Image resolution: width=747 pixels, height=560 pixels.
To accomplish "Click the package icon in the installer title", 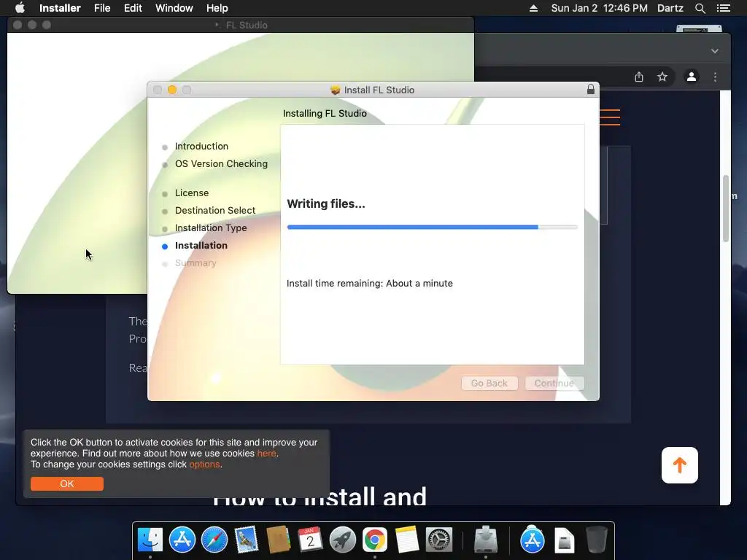I will (x=336, y=90).
